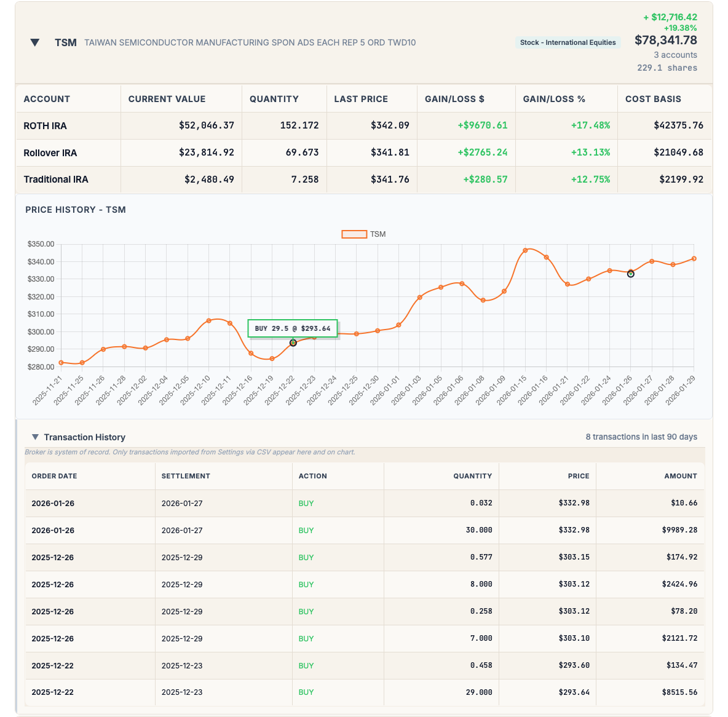
Task: Select the Stock - International Equities badge
Action: 567,42
